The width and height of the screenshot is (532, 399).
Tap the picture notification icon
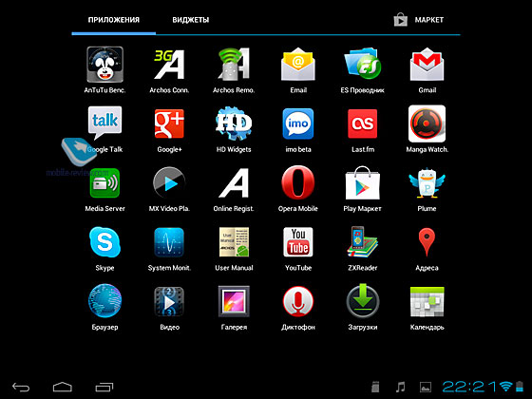(x=426, y=387)
